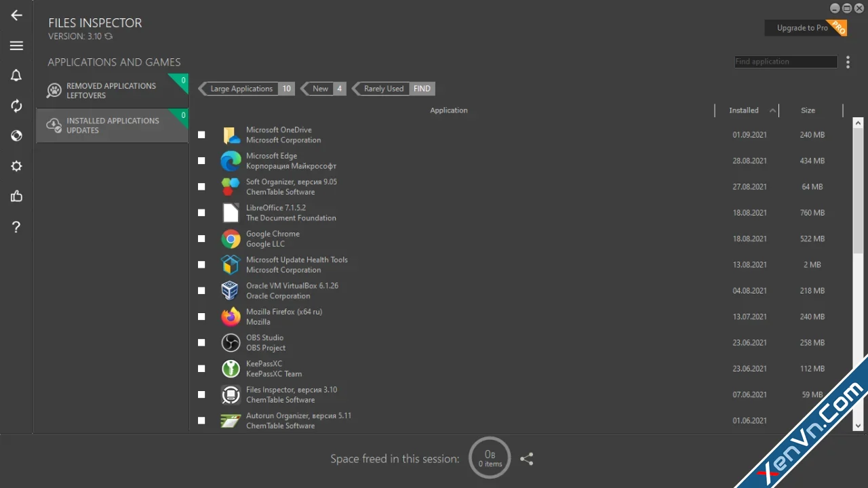Image resolution: width=868 pixels, height=488 pixels.
Task: Tick the Google Chrome checkbox
Action: click(201, 239)
